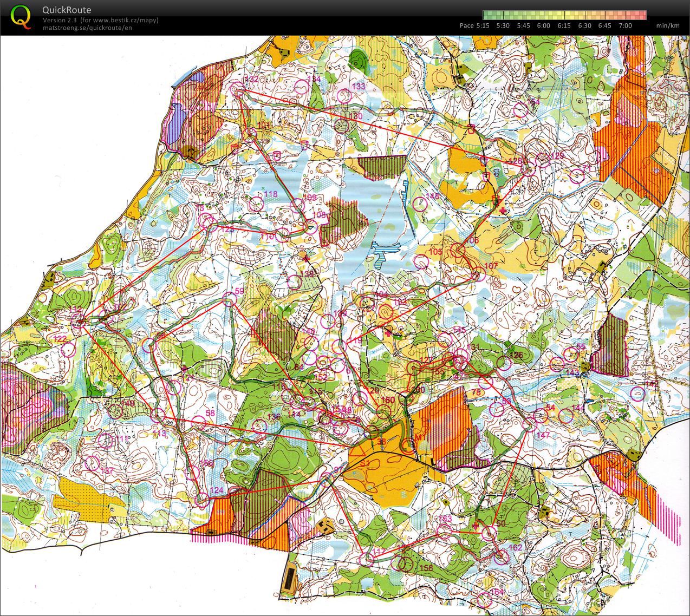Select control circle 133 on map
The width and height of the screenshot is (690, 616).
pos(344,96)
